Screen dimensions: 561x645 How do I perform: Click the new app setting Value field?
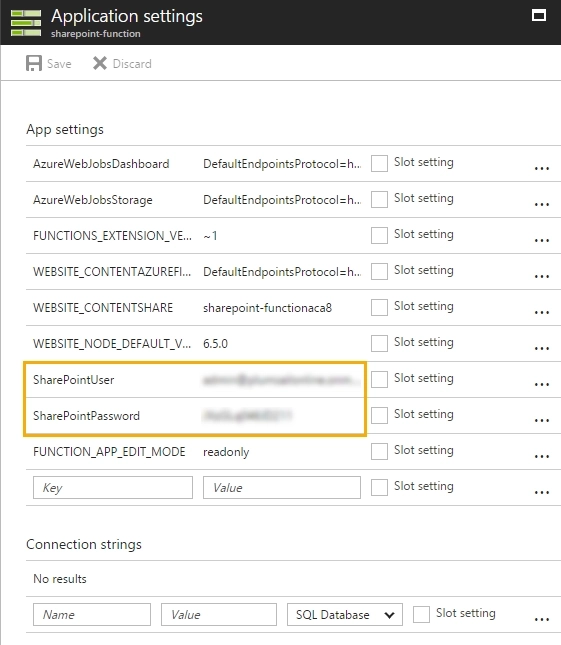click(x=282, y=487)
